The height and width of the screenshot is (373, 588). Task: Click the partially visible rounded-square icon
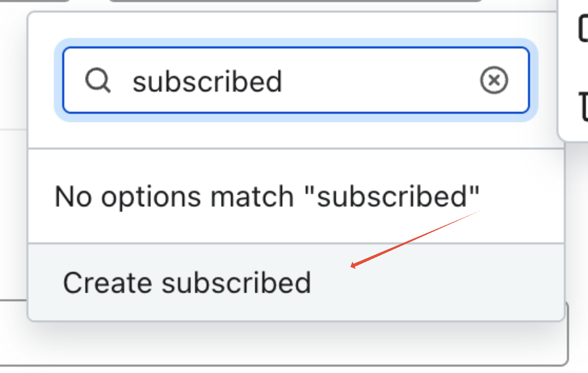click(583, 28)
